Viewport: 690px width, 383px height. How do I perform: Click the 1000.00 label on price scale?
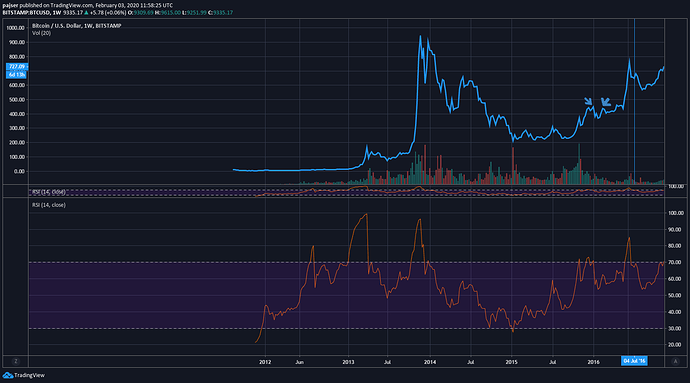point(15,28)
